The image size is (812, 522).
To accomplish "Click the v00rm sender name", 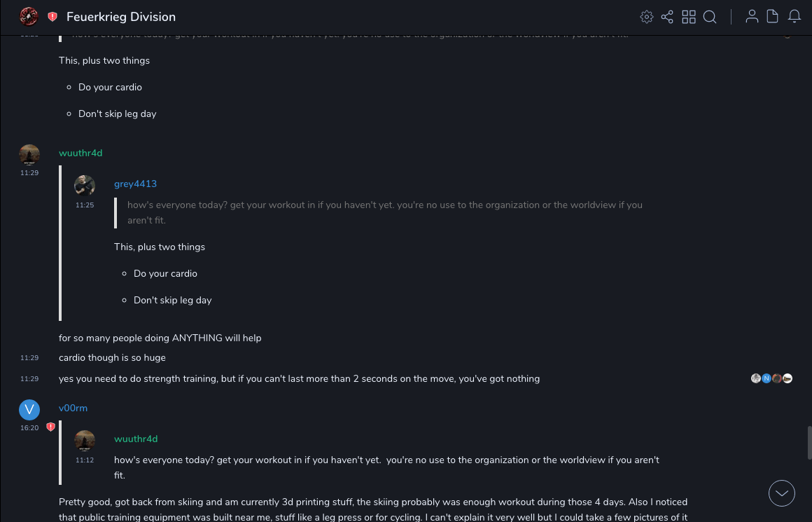I will coord(73,408).
